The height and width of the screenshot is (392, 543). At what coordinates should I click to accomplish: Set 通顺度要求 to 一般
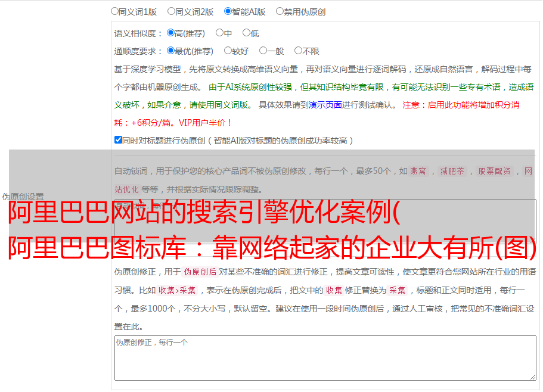(263, 51)
